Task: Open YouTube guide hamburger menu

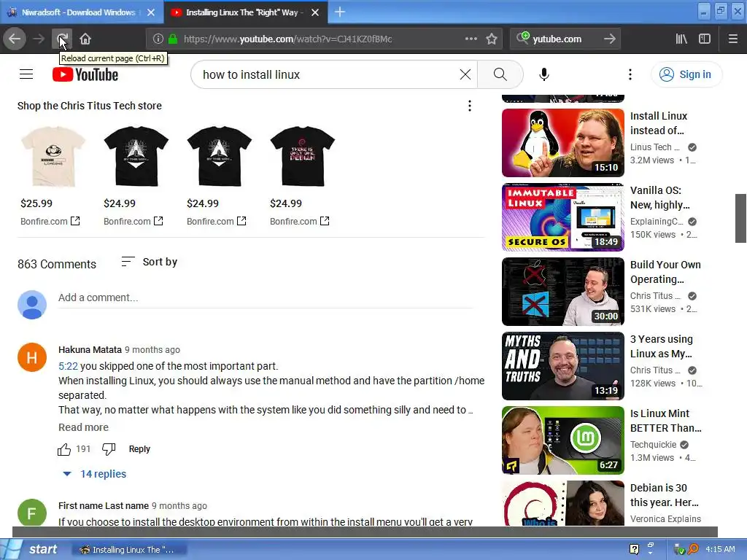Action: [26, 74]
